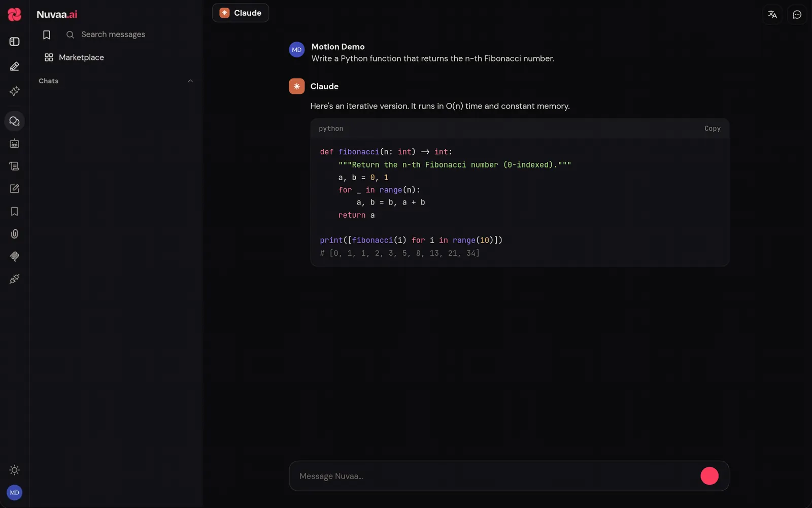This screenshot has height=508, width=812.
Task: Click the pencil new chat icon
Action: (x=15, y=66)
